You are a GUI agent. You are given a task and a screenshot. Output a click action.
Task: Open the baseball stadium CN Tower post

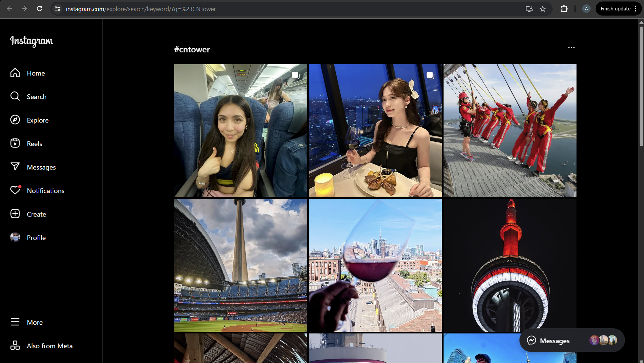click(x=240, y=265)
